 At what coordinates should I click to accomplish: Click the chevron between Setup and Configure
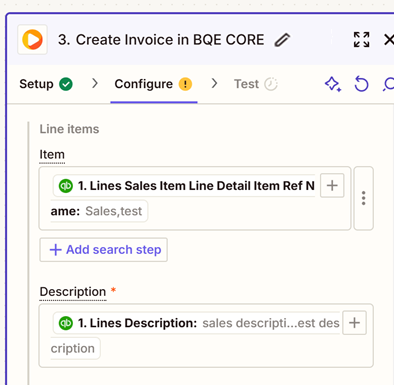pyautogui.click(x=95, y=83)
